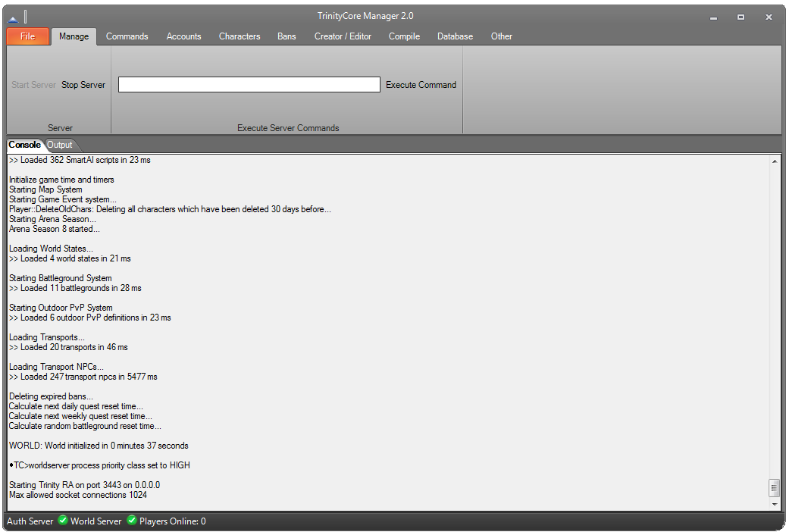786x532 pixels.
Task: Select the Console tab
Action: tap(24, 145)
